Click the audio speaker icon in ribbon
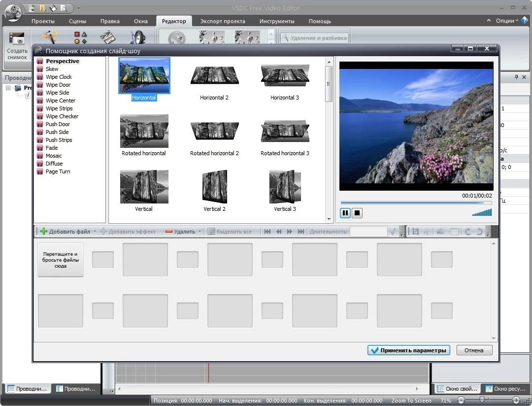This screenshot has width=532, height=406. coord(138,37)
